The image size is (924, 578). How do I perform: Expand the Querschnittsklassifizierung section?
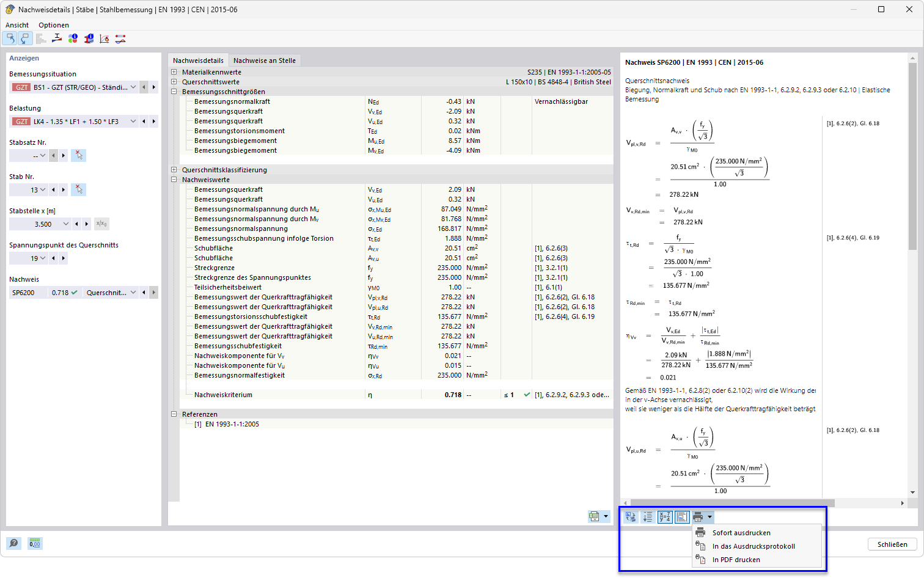174,170
